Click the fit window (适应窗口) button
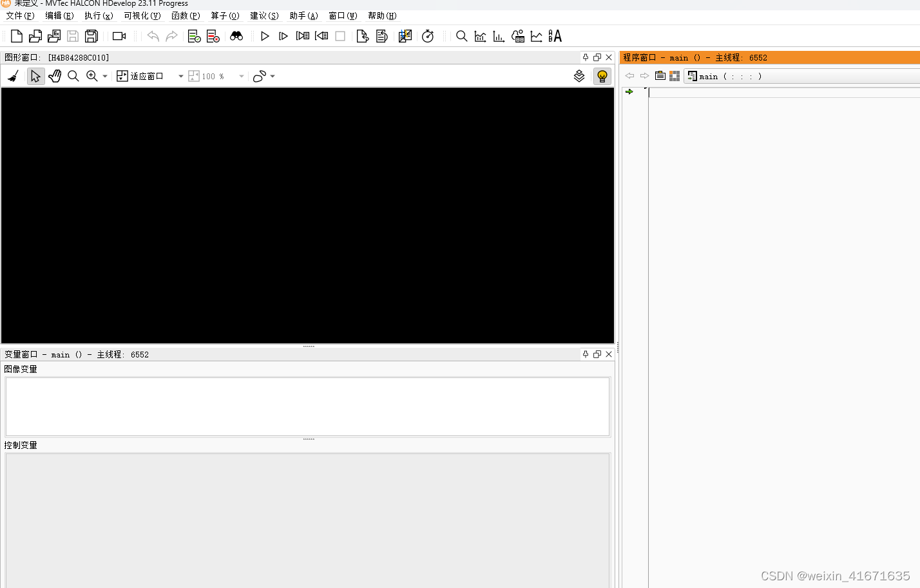This screenshot has height=588, width=920. coord(140,76)
